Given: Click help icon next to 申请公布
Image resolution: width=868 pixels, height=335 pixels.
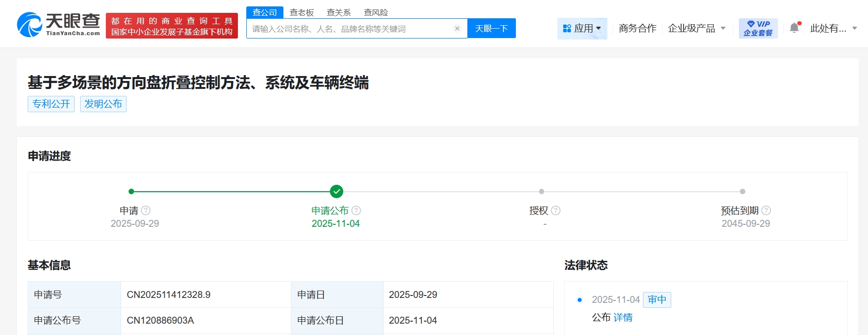Looking at the screenshot, I should [356, 210].
